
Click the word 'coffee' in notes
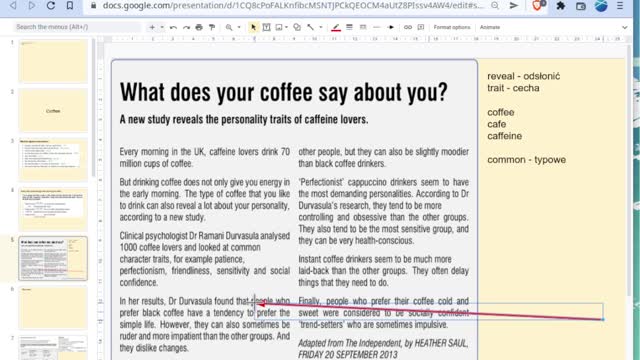click(x=501, y=112)
